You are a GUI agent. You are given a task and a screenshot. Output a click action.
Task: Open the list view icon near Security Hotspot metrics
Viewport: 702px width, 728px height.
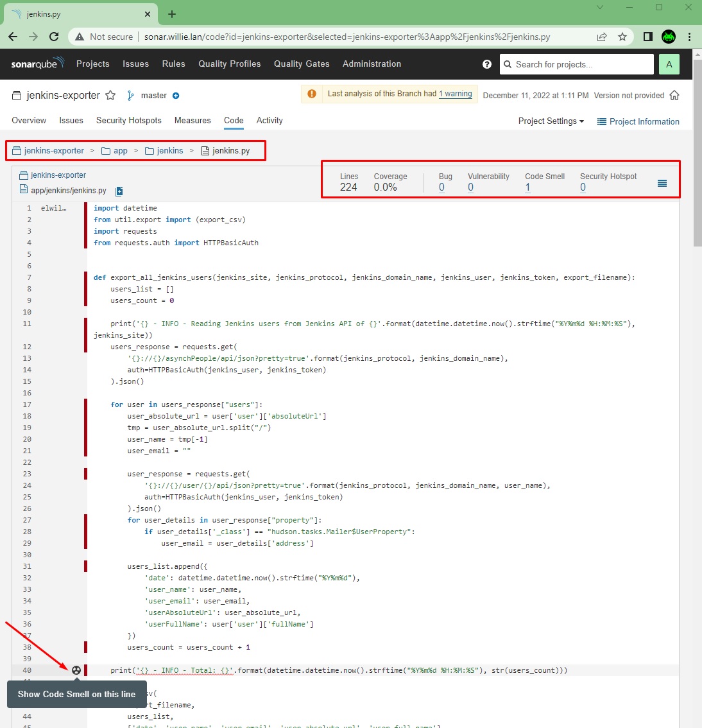click(x=662, y=183)
